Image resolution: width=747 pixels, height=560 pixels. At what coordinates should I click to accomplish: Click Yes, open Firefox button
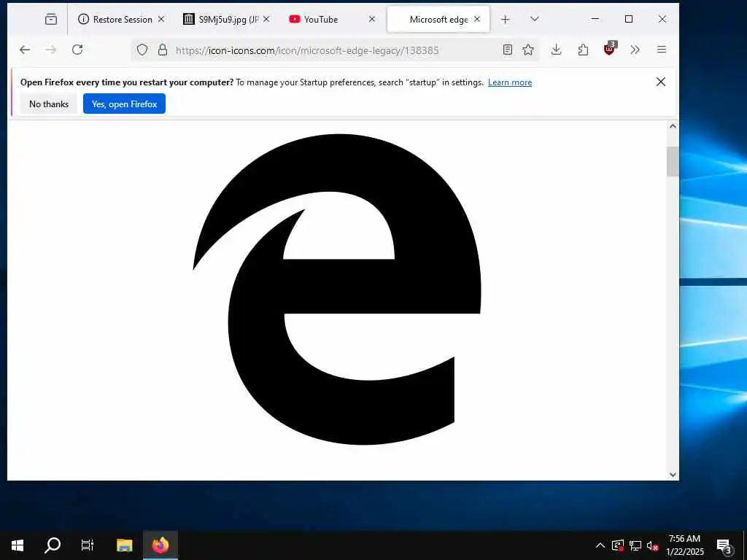[124, 104]
